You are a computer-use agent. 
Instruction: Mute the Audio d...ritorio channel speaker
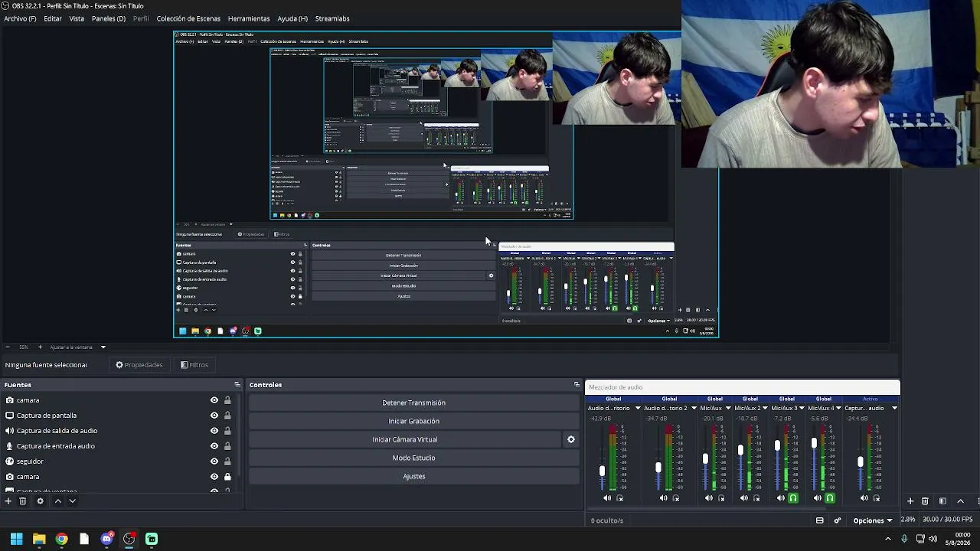point(607,498)
